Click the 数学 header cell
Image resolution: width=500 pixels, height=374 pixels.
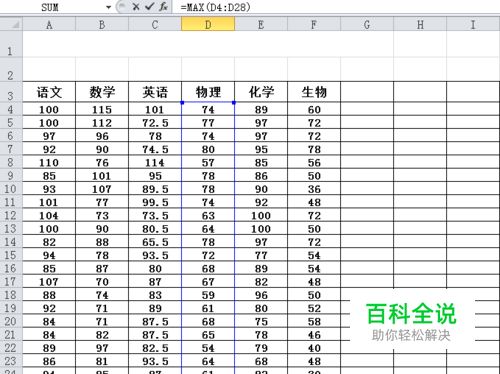click(x=102, y=92)
